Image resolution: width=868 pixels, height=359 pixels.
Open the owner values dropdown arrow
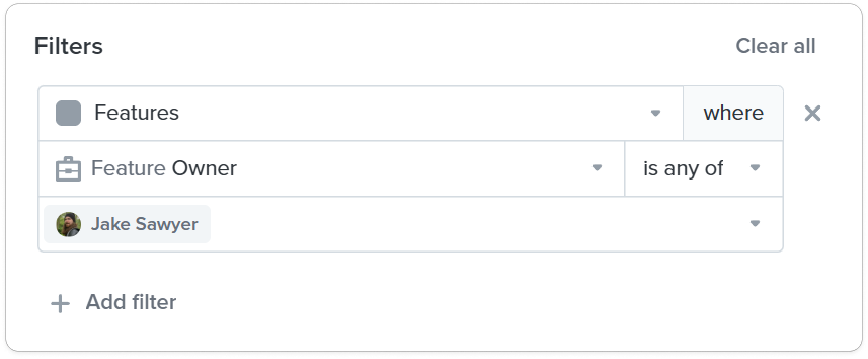(755, 224)
